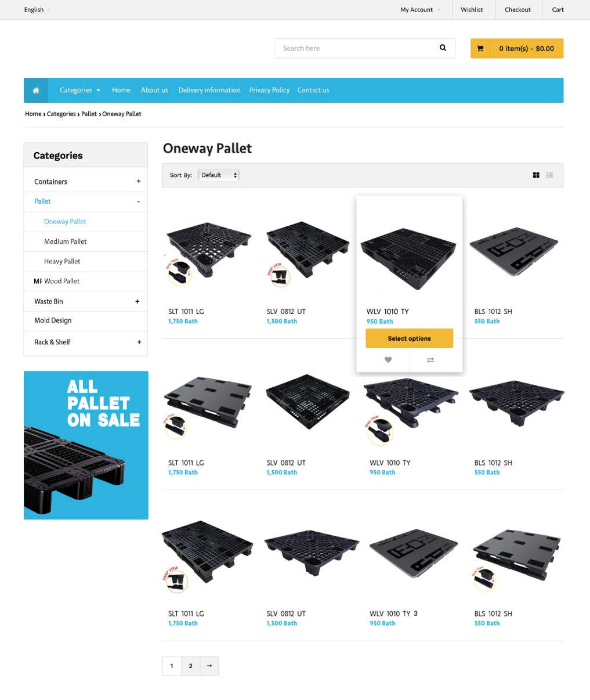Open the All Pallet On Sale banner
The width and height of the screenshot is (590, 700).
pyautogui.click(x=86, y=445)
